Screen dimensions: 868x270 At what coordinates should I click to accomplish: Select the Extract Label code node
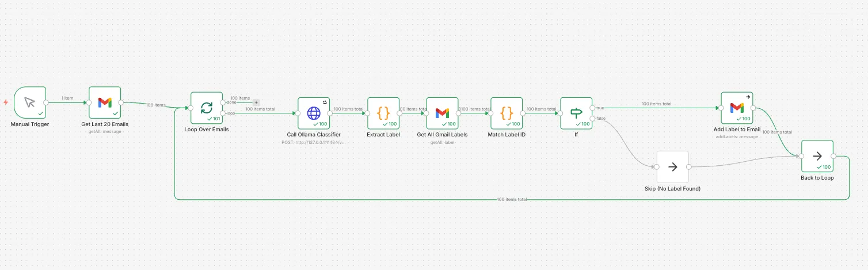383,113
